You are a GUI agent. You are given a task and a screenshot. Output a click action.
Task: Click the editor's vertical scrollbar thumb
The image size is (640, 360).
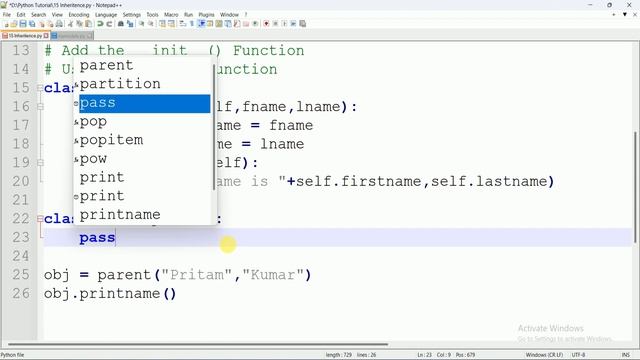[635, 187]
